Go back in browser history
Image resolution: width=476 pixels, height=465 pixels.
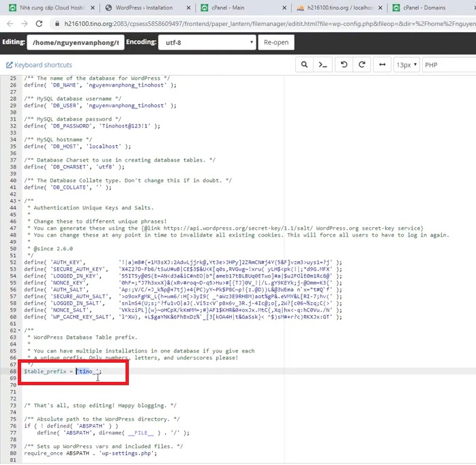click(x=10, y=24)
